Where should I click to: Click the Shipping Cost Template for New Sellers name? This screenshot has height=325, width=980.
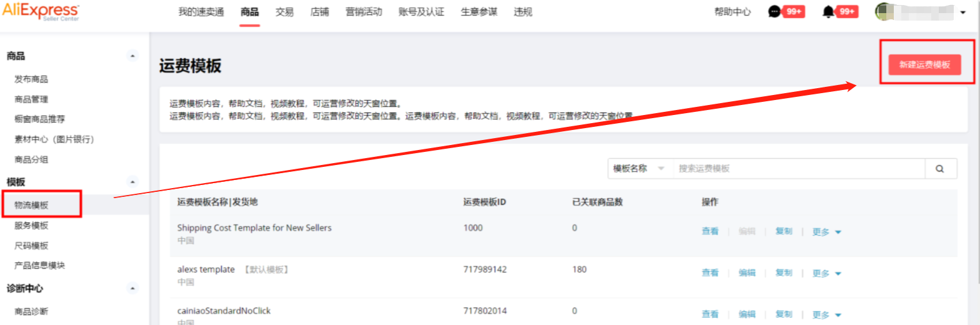[x=254, y=228]
